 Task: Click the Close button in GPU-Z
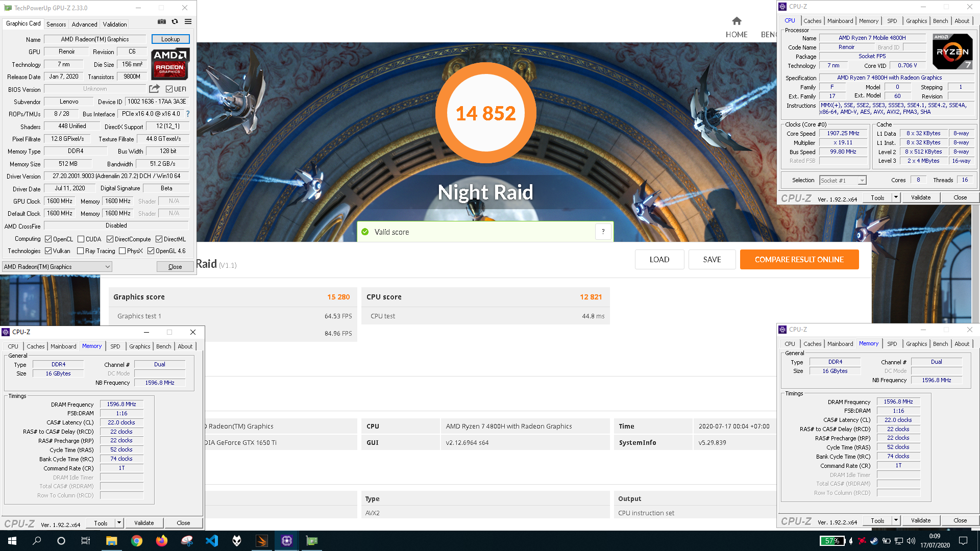click(x=175, y=266)
